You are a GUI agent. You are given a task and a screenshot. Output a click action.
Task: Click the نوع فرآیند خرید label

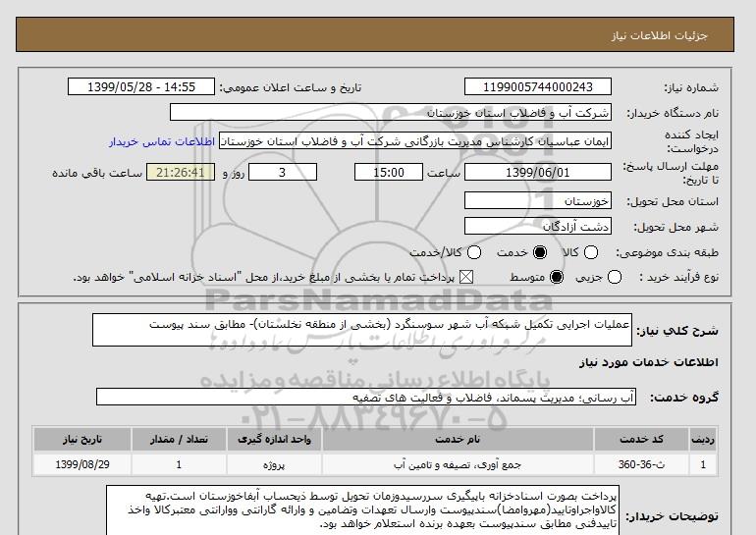678,277
